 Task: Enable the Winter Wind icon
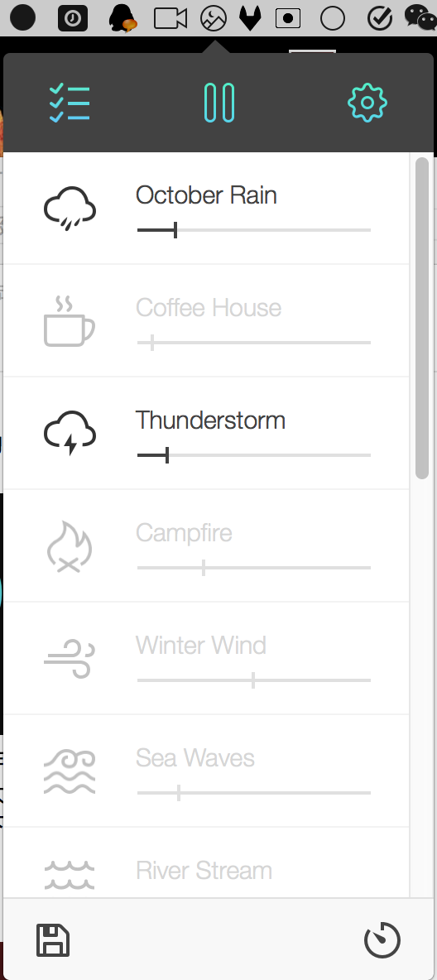click(x=70, y=659)
